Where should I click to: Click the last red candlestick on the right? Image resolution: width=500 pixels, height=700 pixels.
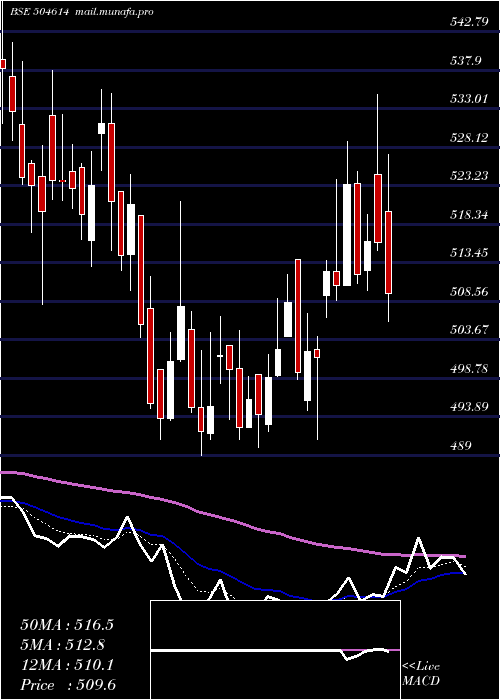(x=388, y=252)
